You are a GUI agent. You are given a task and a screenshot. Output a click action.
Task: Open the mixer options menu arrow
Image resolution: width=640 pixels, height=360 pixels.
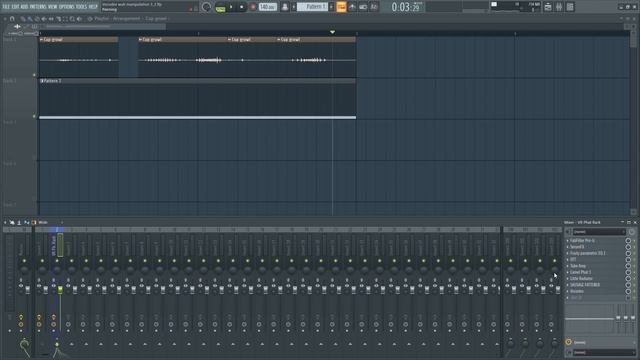click(x=5, y=222)
